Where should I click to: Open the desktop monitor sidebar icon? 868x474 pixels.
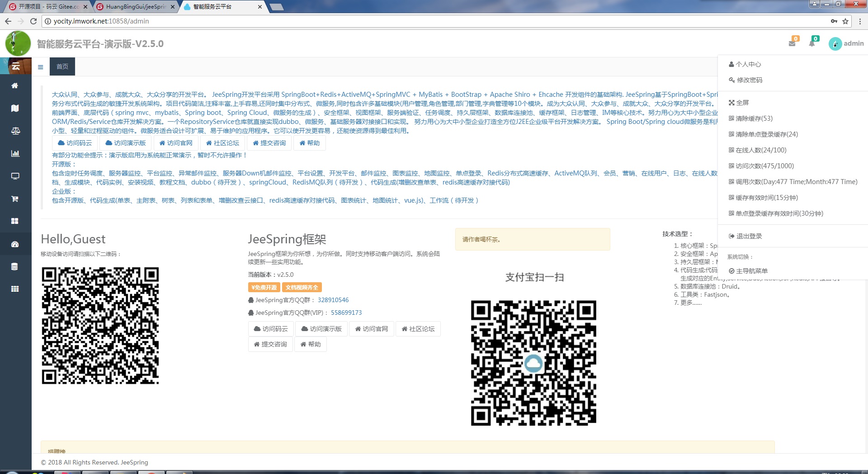point(15,176)
